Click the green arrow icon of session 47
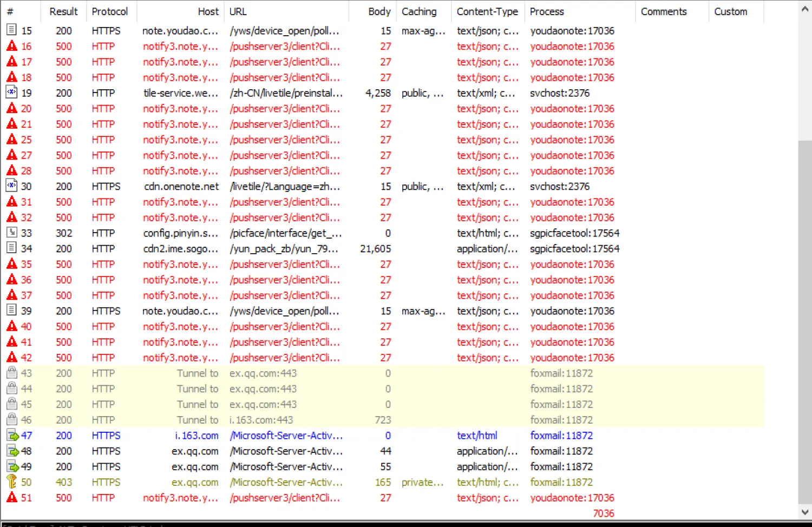The width and height of the screenshot is (812, 527). click(12, 435)
